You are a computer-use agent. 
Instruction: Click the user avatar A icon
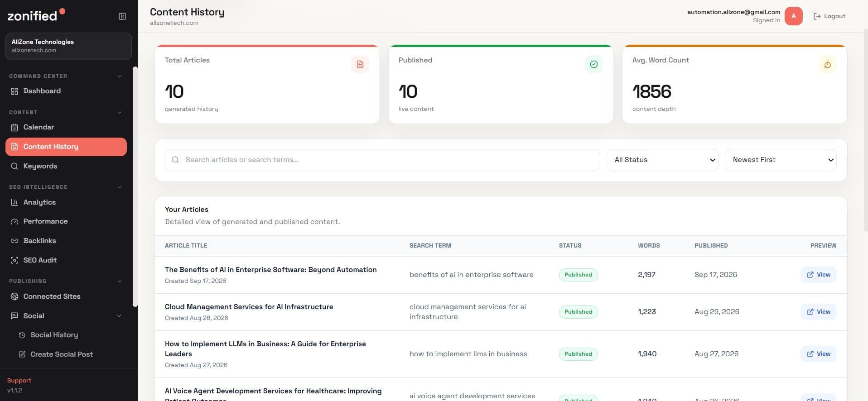(x=794, y=16)
